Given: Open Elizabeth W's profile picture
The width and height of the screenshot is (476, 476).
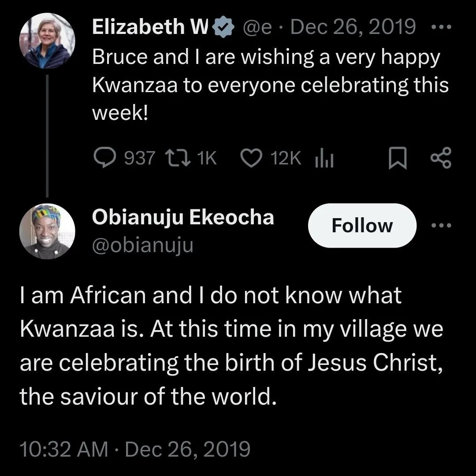Looking at the screenshot, I should coord(47,41).
